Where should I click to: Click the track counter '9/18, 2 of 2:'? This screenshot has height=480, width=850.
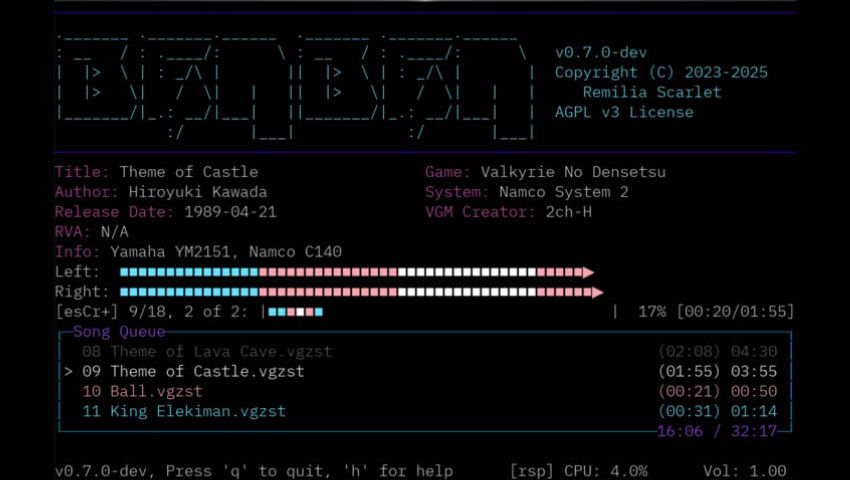pyautogui.click(x=189, y=312)
